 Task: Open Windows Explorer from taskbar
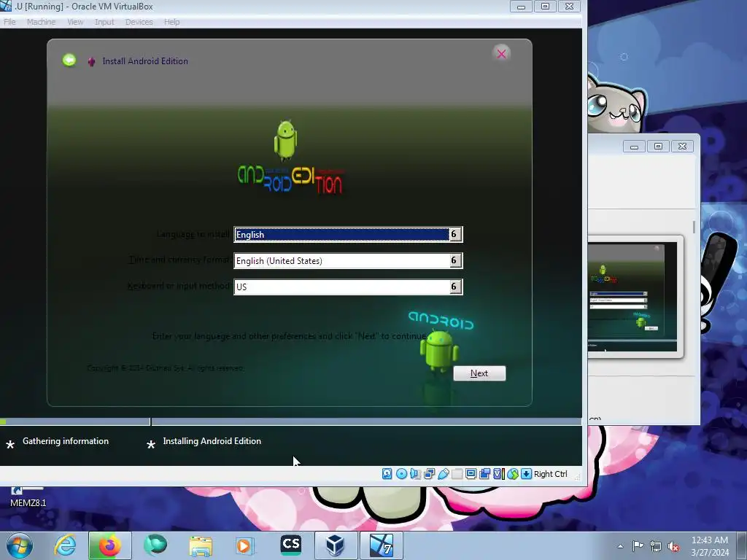201,545
